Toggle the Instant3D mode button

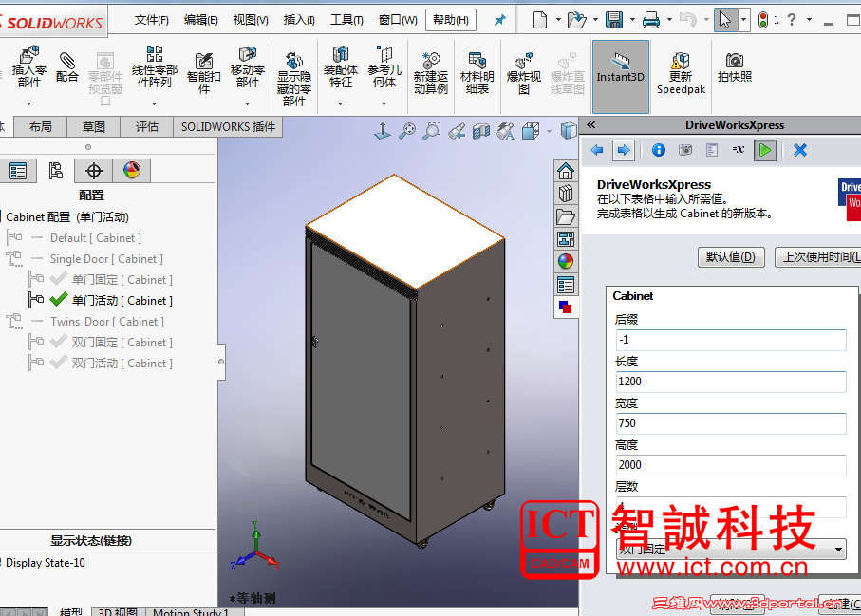(x=621, y=73)
